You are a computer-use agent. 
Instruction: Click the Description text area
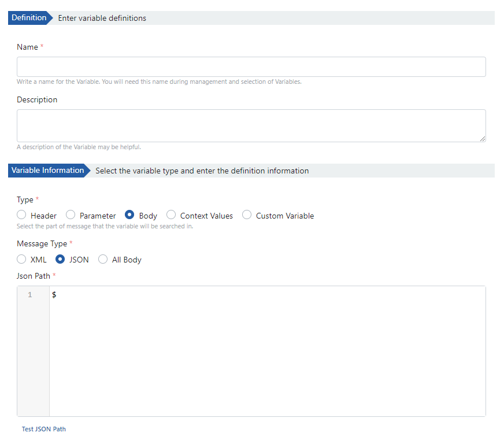[251, 125]
